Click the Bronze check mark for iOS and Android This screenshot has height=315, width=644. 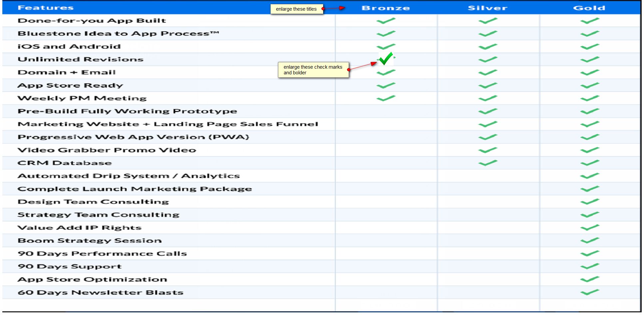click(x=386, y=47)
